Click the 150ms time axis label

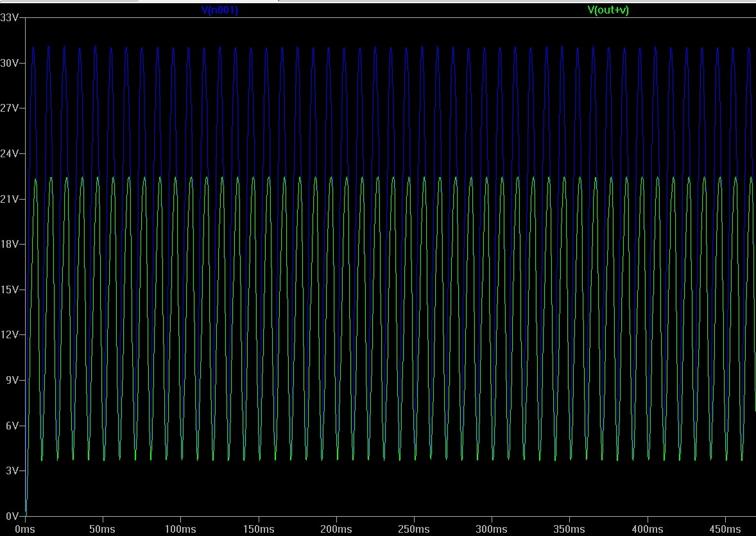tap(259, 529)
